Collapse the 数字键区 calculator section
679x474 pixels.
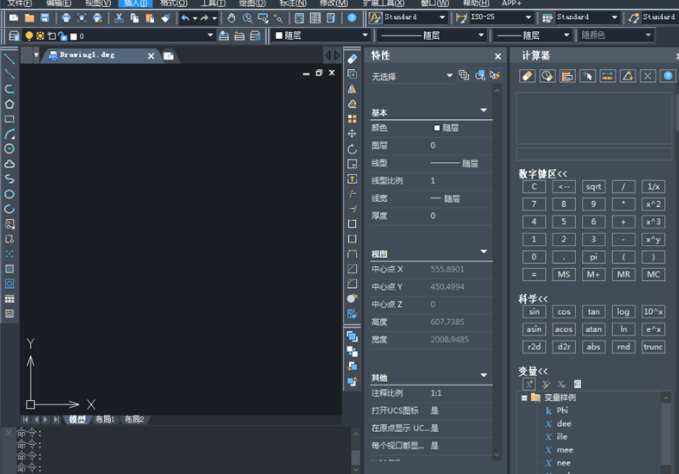[543, 174]
